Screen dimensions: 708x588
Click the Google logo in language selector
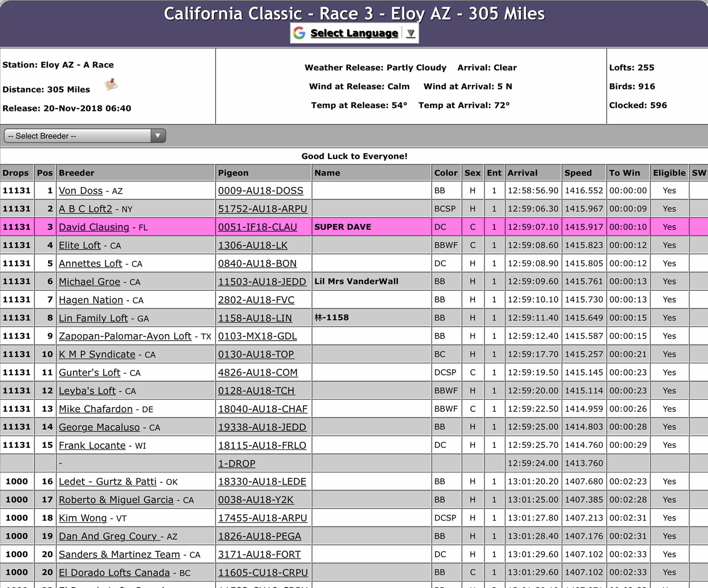pyautogui.click(x=299, y=33)
